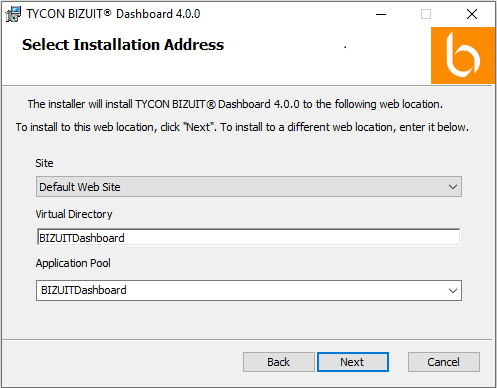Click the Select Installation Address heading
Viewport: 497px width, 388px height.
pos(123,45)
